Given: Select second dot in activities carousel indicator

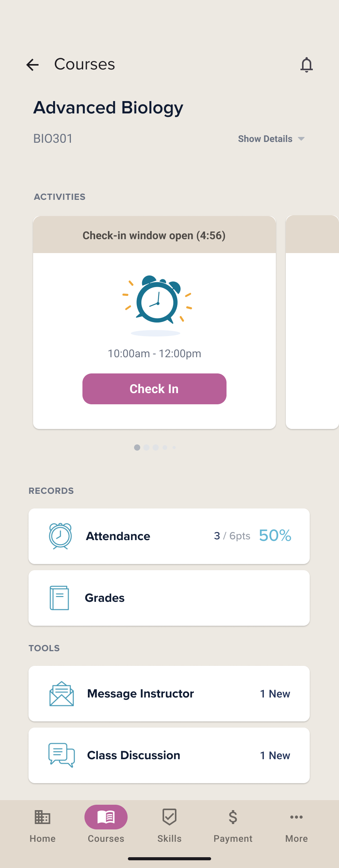Looking at the screenshot, I should tap(146, 448).
